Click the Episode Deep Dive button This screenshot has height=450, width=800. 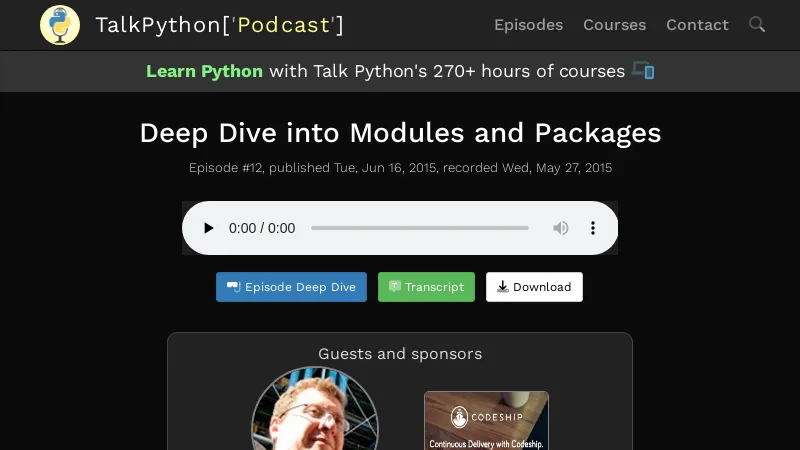[291, 287]
